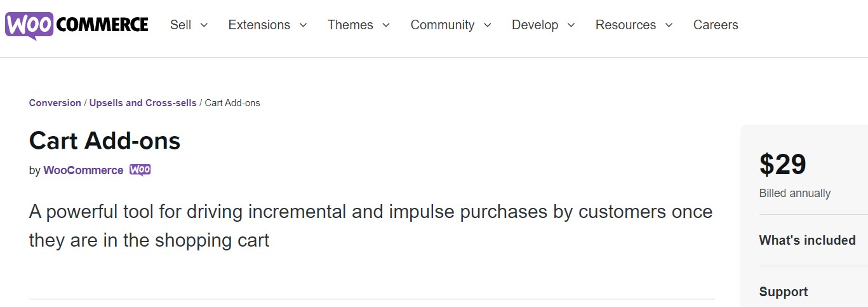Select the Develop menu item
Viewport: 868px width, 307px height.
tap(535, 25)
